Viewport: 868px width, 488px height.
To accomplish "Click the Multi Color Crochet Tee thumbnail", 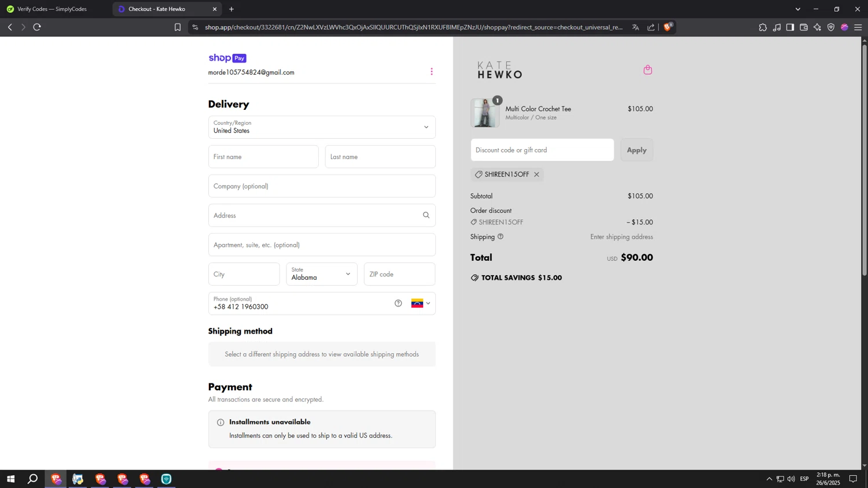I will tap(485, 113).
